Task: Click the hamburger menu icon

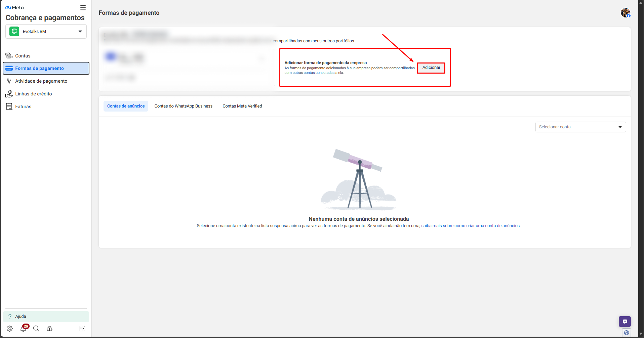Action: coord(83,8)
